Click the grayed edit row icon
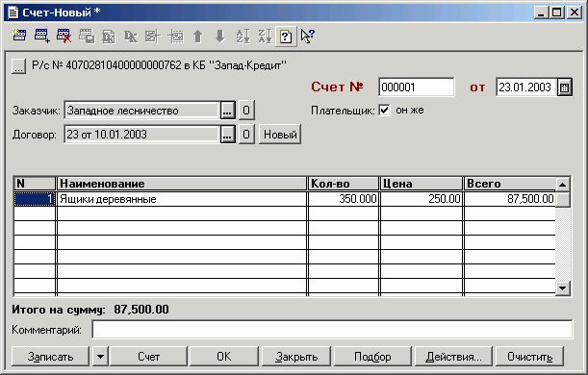This screenshot has height=375, width=588. coord(153,36)
